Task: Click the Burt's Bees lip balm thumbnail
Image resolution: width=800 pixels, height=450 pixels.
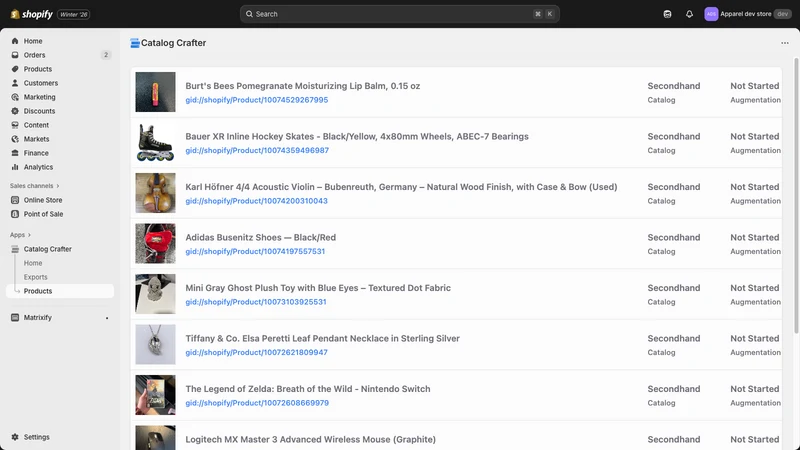Action: 155,92
